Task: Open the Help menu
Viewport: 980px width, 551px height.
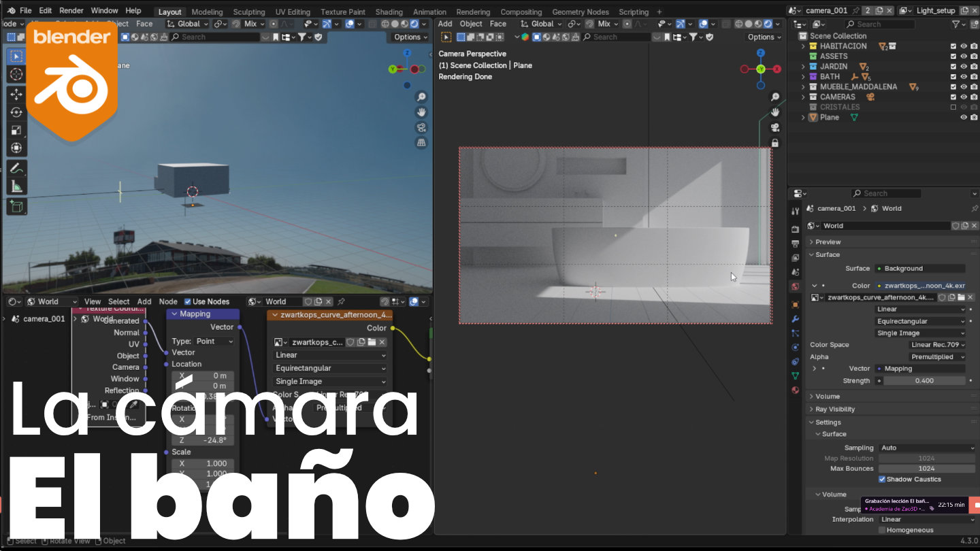Action: [133, 11]
